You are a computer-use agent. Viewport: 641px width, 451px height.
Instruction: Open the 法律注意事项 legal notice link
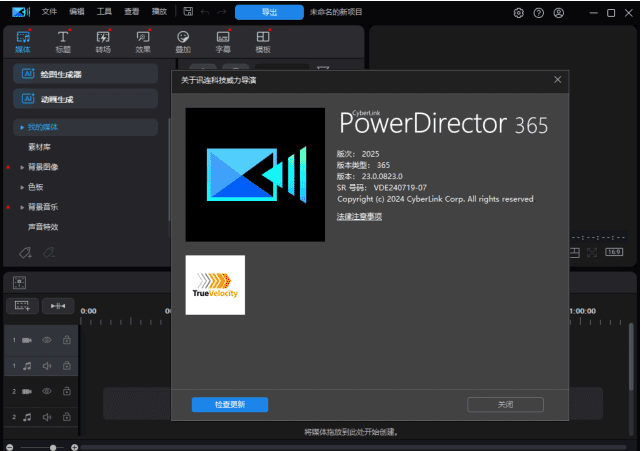coord(359,217)
